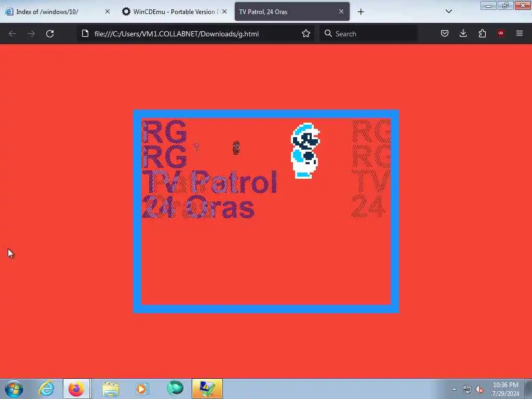The image size is (532, 399).
Task: Open the muted volume tray icon
Action: coord(480,390)
